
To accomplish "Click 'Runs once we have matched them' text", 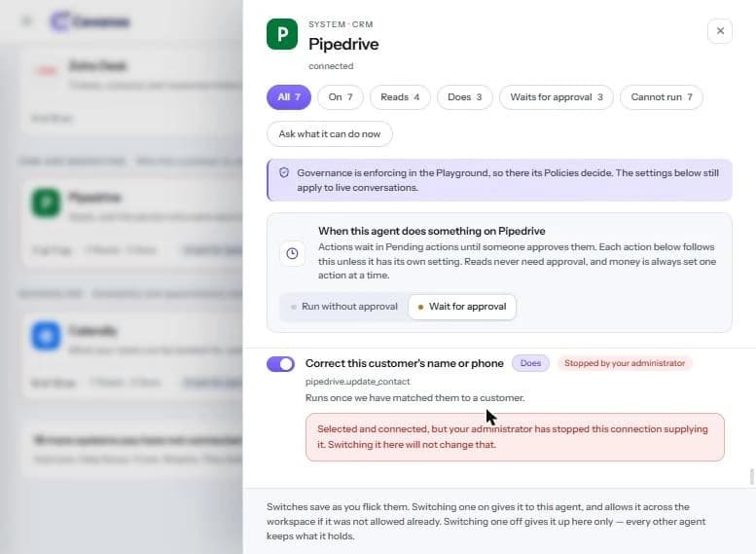I will [414, 397].
